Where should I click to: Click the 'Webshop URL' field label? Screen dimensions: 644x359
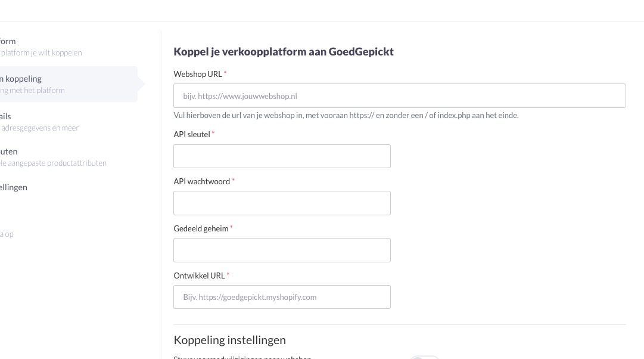point(198,74)
